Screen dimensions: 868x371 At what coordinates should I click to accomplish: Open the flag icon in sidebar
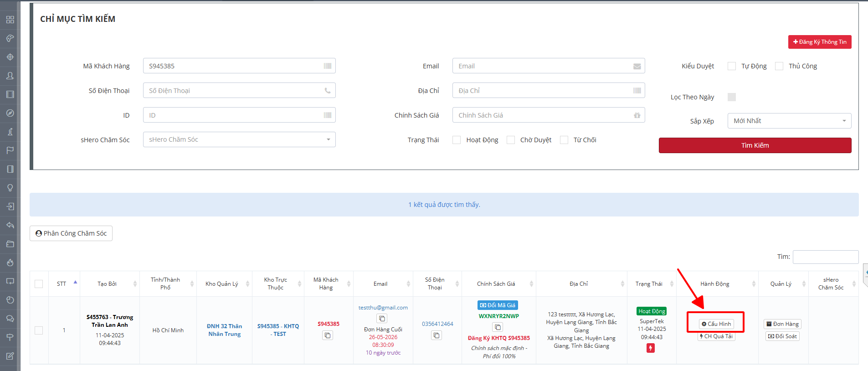point(10,150)
